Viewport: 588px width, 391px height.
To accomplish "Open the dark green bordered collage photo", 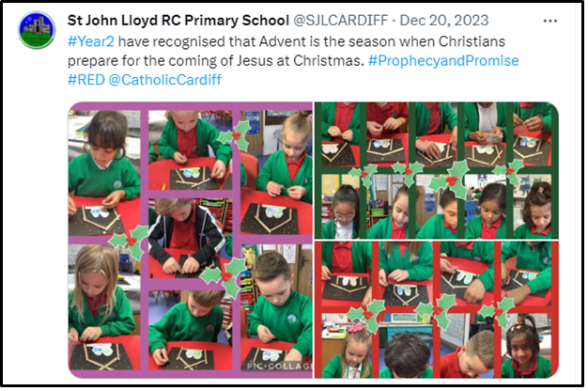I will point(437,170).
